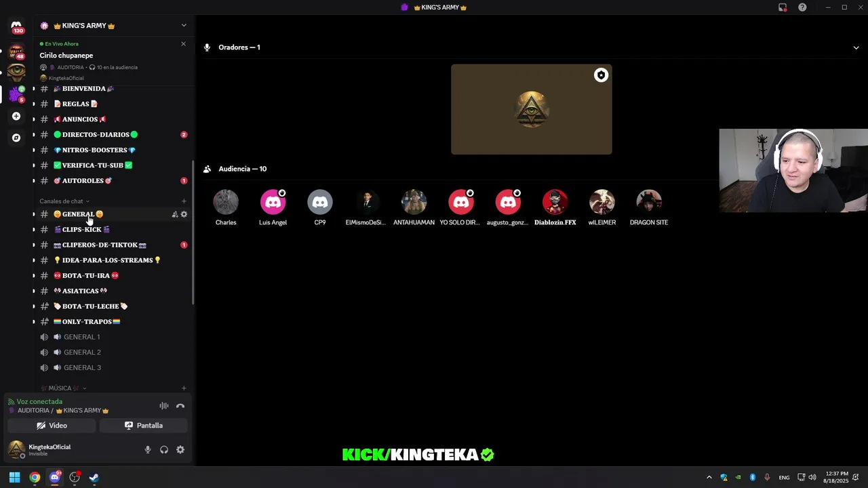Toggle microphone mute in user panel

click(148, 449)
